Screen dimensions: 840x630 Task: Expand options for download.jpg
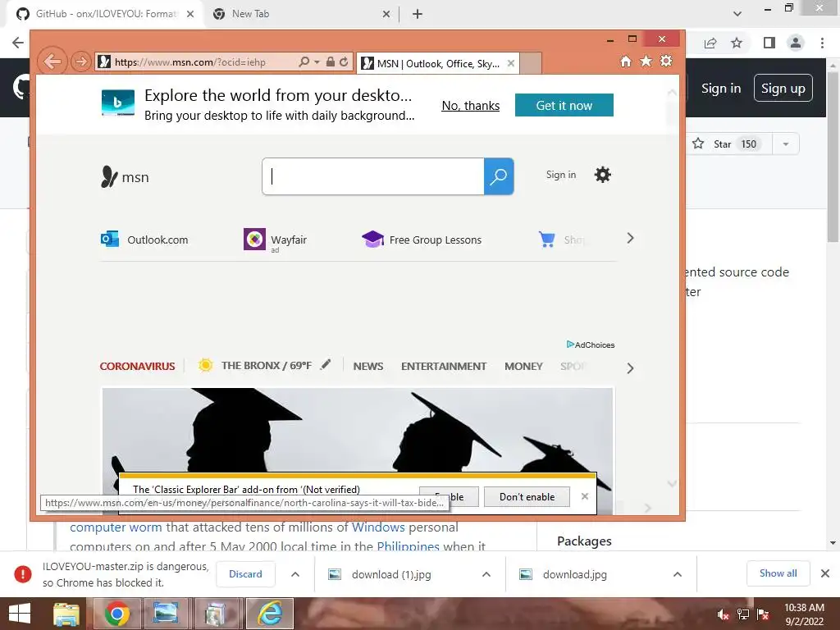tap(677, 574)
